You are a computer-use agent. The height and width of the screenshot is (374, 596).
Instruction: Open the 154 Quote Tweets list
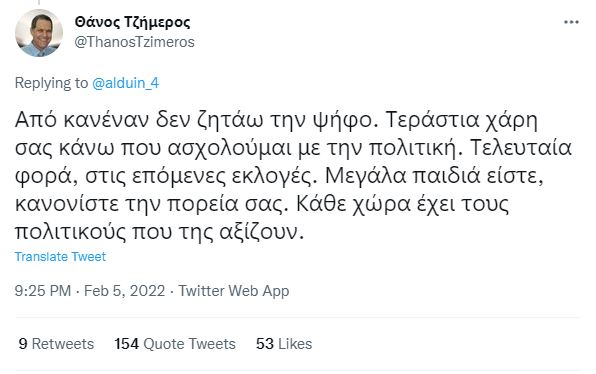click(175, 344)
